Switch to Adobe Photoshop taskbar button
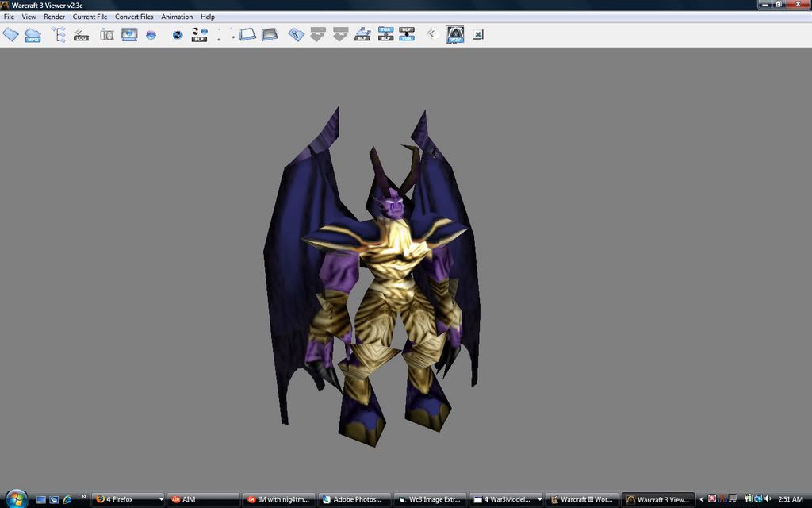 354,500
